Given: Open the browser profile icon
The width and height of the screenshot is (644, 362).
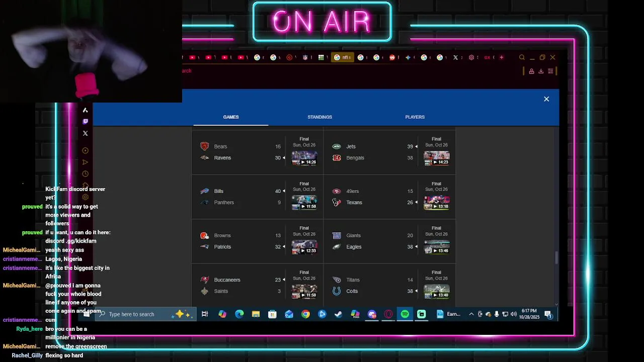Looking at the screenshot, I should coord(531,71).
